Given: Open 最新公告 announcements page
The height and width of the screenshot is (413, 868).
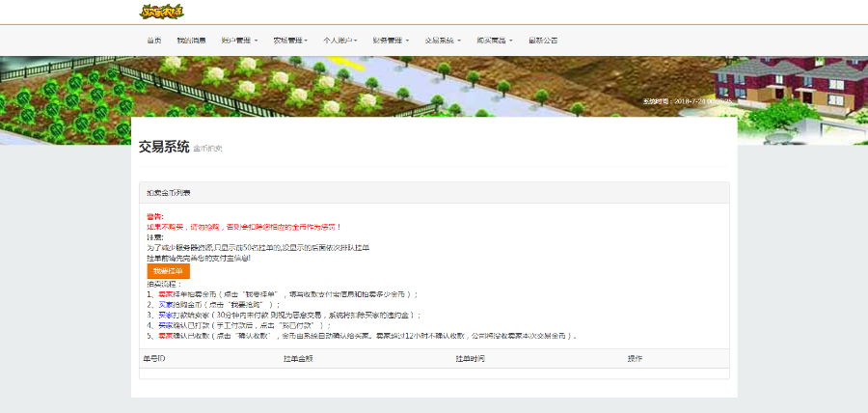Looking at the screenshot, I should [x=543, y=41].
